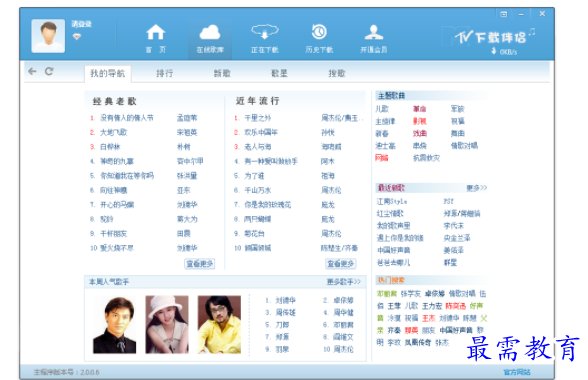Open the song 欢乐中国年

[x=261, y=132]
